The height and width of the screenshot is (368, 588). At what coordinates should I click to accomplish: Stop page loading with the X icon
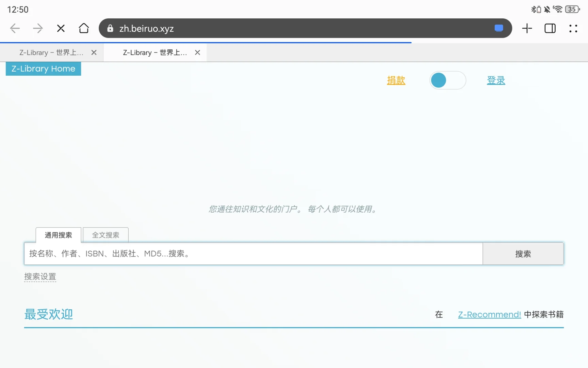coord(61,28)
